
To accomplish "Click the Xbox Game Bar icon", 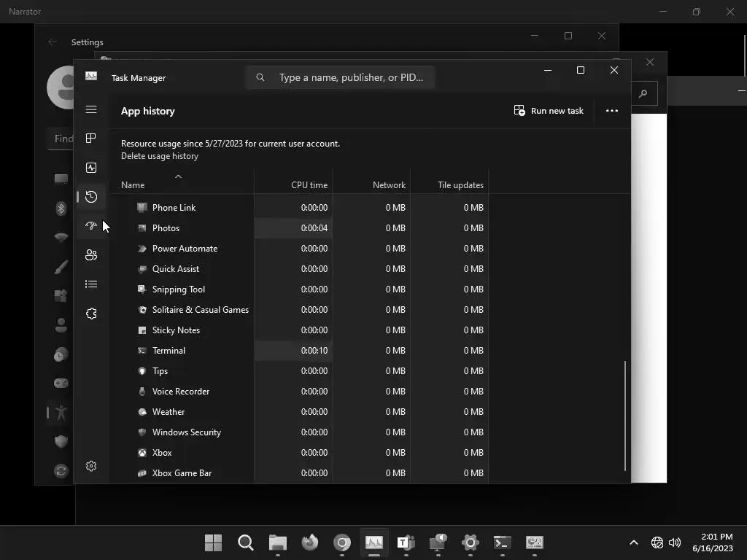I will click(x=142, y=472).
